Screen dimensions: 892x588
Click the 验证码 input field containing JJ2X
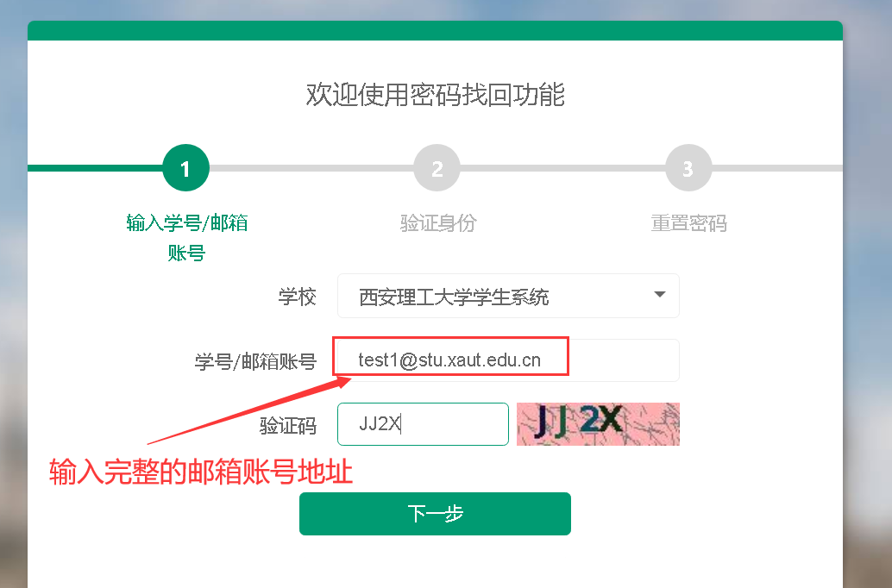click(423, 424)
